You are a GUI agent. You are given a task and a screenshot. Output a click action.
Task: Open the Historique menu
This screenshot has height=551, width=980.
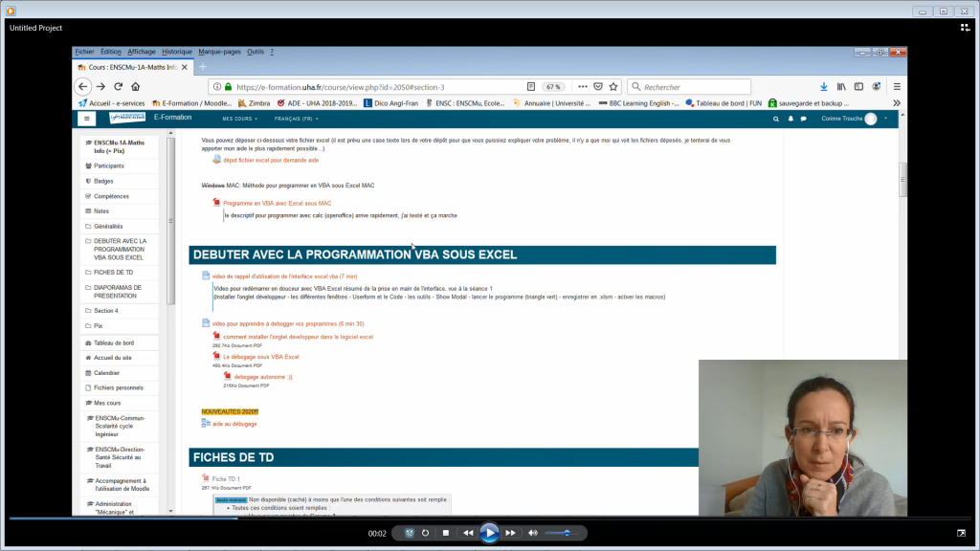(177, 52)
